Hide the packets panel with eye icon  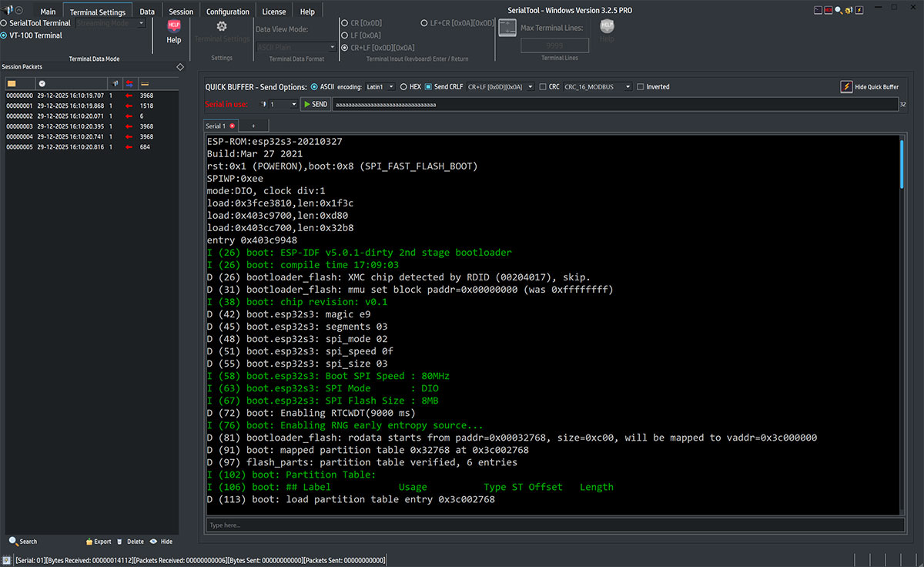(x=154, y=542)
